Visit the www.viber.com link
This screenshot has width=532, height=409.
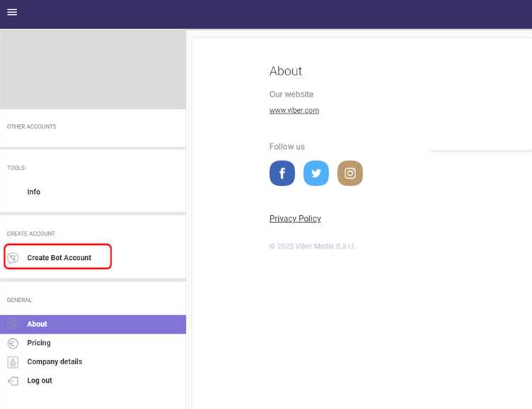tap(294, 110)
